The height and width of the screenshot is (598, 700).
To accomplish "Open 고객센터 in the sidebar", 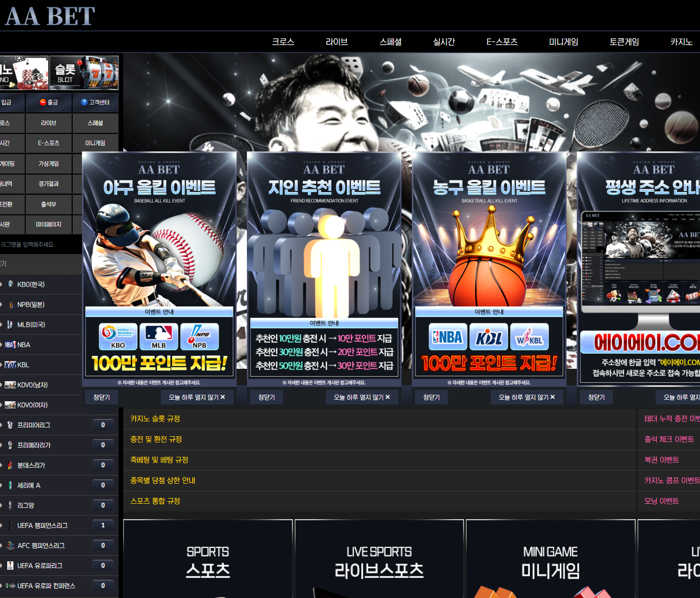I will tap(95, 102).
